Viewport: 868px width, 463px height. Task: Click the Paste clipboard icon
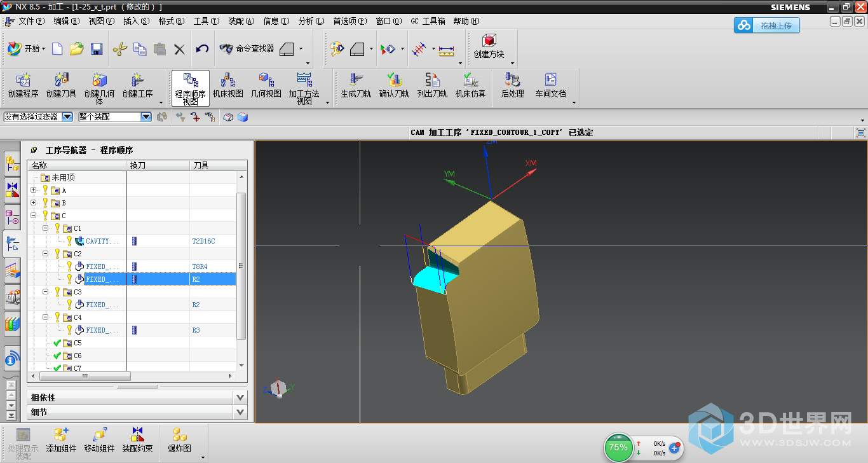pyautogui.click(x=159, y=49)
